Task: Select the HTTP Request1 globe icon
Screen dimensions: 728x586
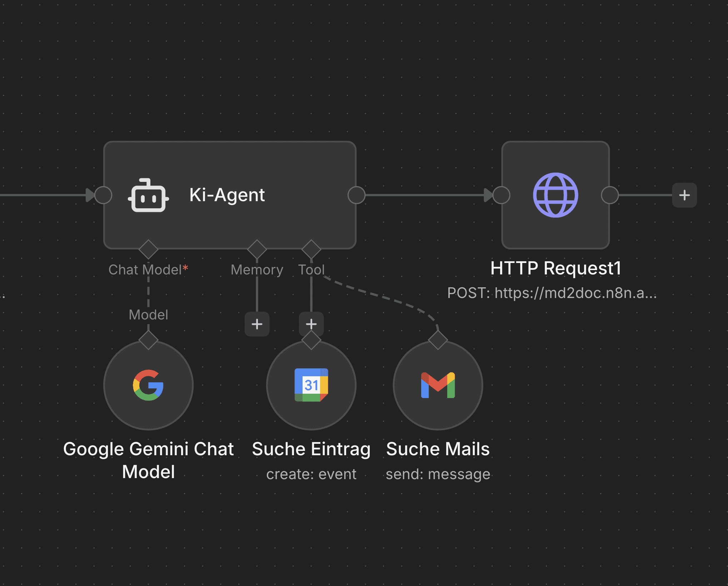Action: 555,195
